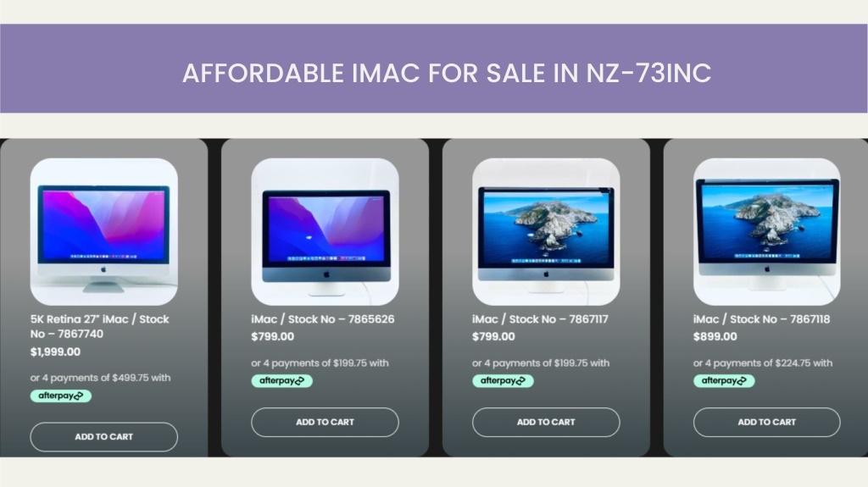Open the iMac stock 7867117 product image
This screenshot has height=487, width=868.
click(546, 232)
